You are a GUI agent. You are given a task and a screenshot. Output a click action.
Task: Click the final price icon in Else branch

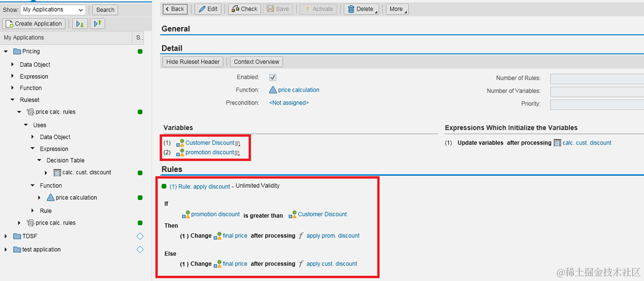217,264
